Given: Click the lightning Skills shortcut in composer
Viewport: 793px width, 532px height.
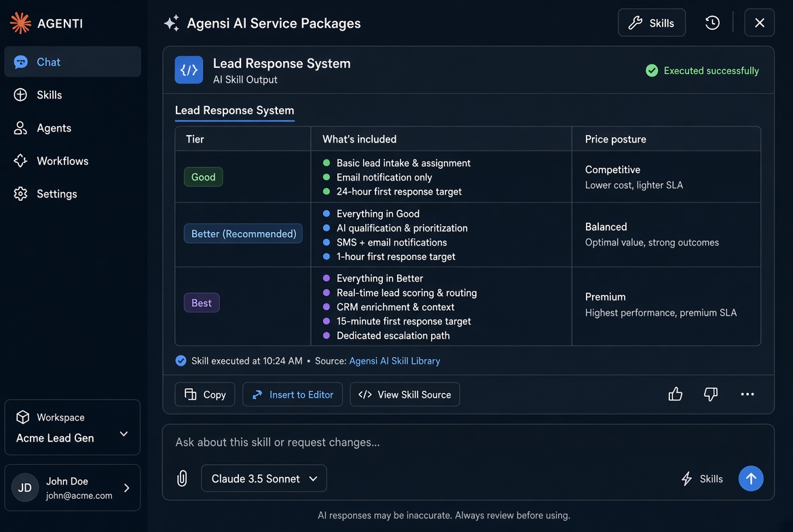Looking at the screenshot, I should (702, 479).
